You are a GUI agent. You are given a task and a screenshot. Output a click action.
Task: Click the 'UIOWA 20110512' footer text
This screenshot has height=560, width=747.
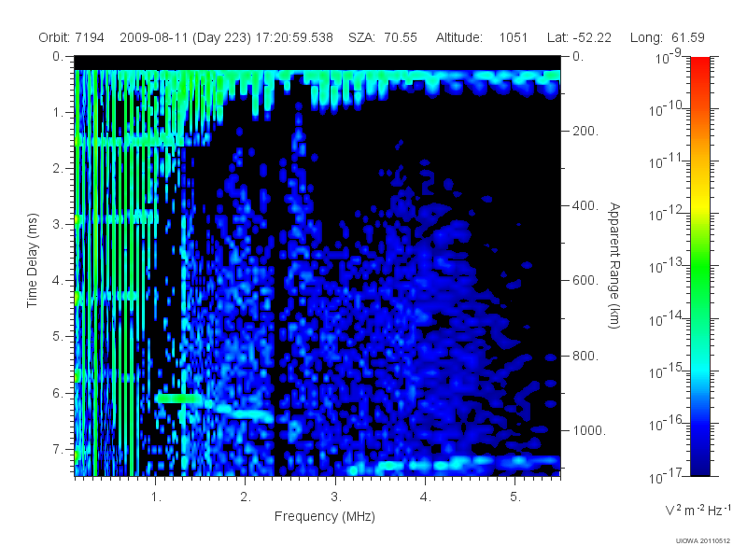703,541
